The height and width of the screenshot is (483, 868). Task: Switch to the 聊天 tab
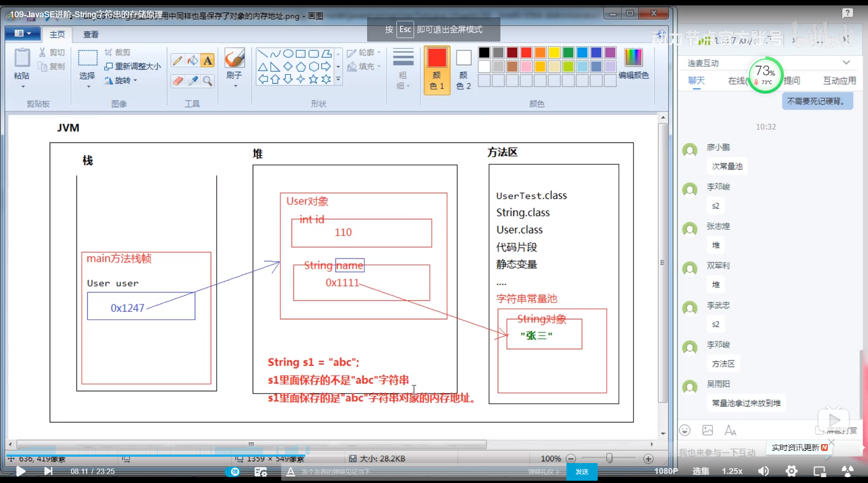coord(696,81)
